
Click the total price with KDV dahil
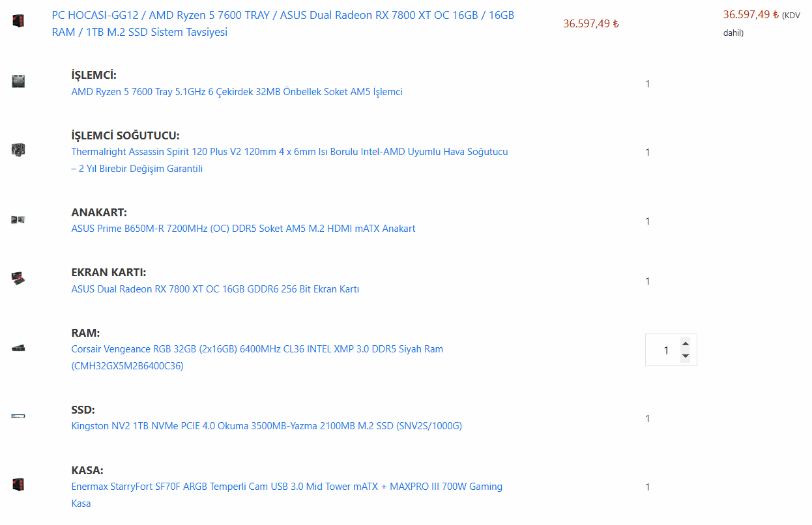click(762, 23)
